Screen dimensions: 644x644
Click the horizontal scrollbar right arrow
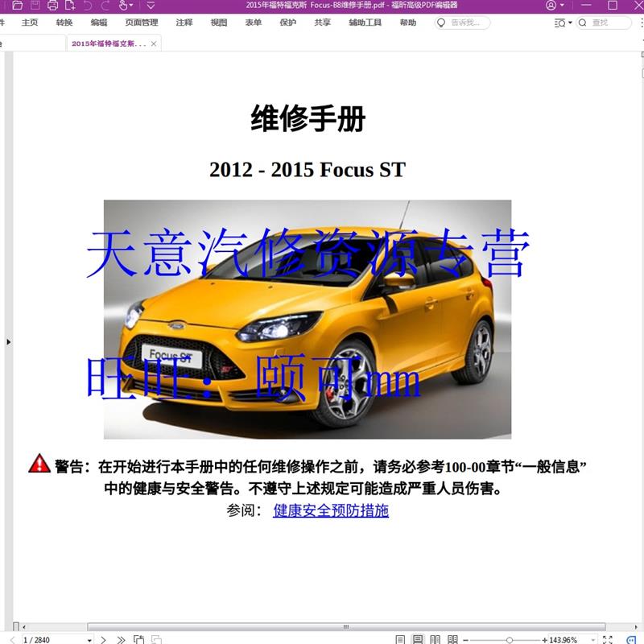(636, 627)
